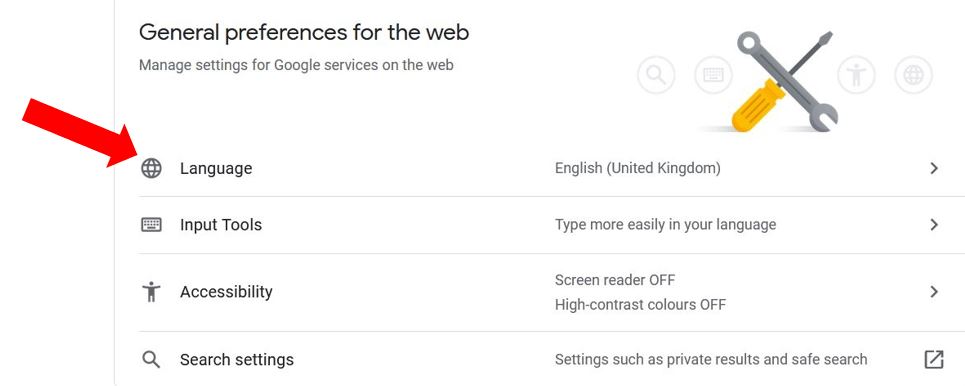Click the globe icon beside Language
Image resolution: width=965 pixels, height=386 pixels.
[151, 168]
